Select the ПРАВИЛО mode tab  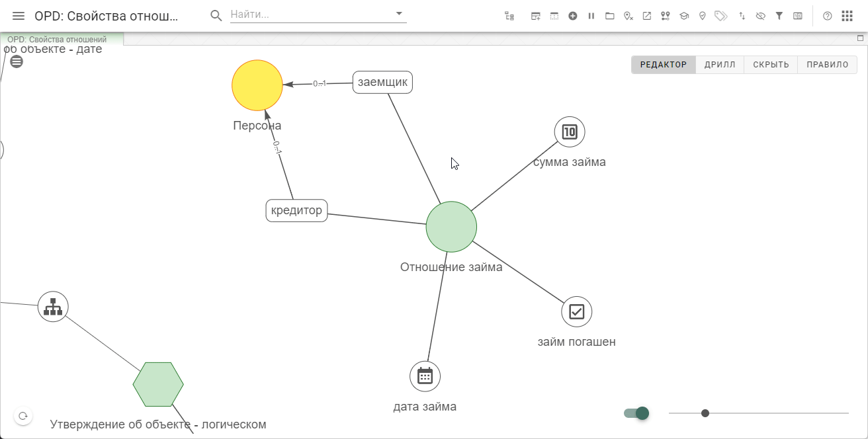(827, 65)
